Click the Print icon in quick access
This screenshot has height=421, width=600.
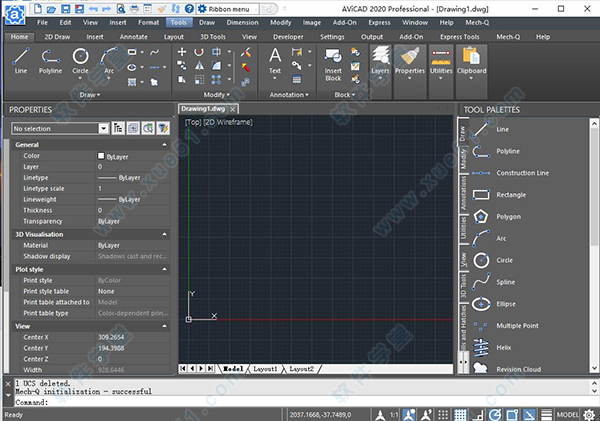[x=134, y=8]
